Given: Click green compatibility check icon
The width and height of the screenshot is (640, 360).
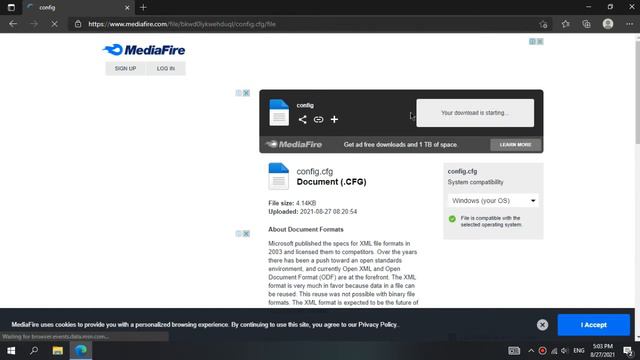Looking at the screenshot, I should (x=452, y=219).
